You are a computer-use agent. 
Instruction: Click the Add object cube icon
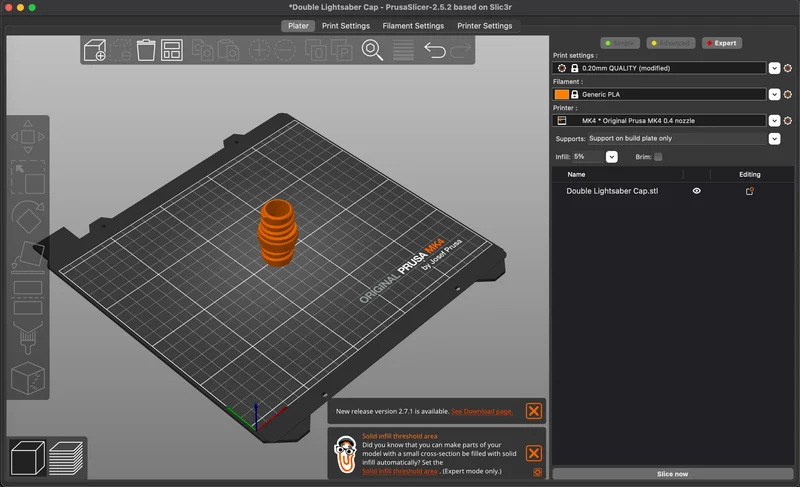click(x=95, y=50)
